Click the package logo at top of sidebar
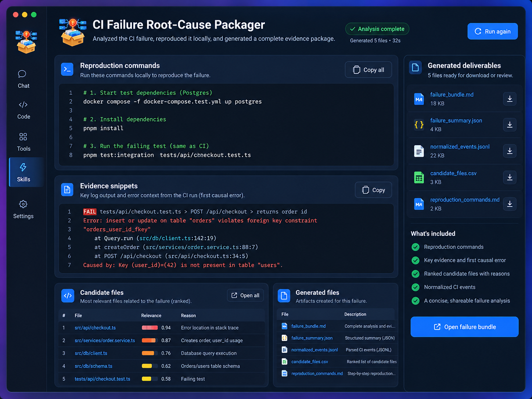This screenshot has height=399, width=532. click(x=26, y=42)
